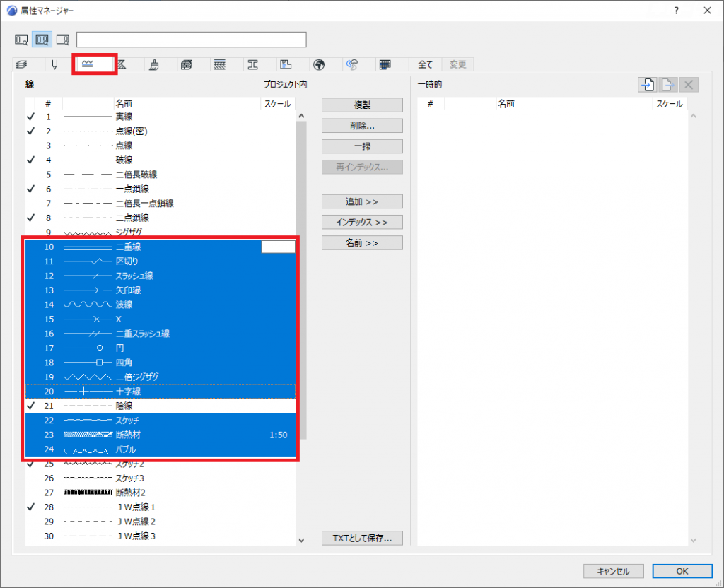Switch to the 変更 tab
724x588 pixels.
click(x=457, y=64)
